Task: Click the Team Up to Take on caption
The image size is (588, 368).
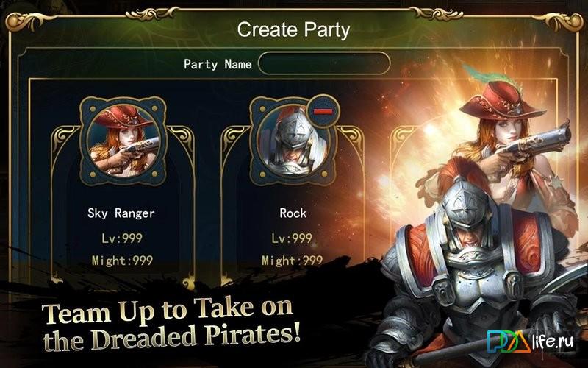Action: 168,311
